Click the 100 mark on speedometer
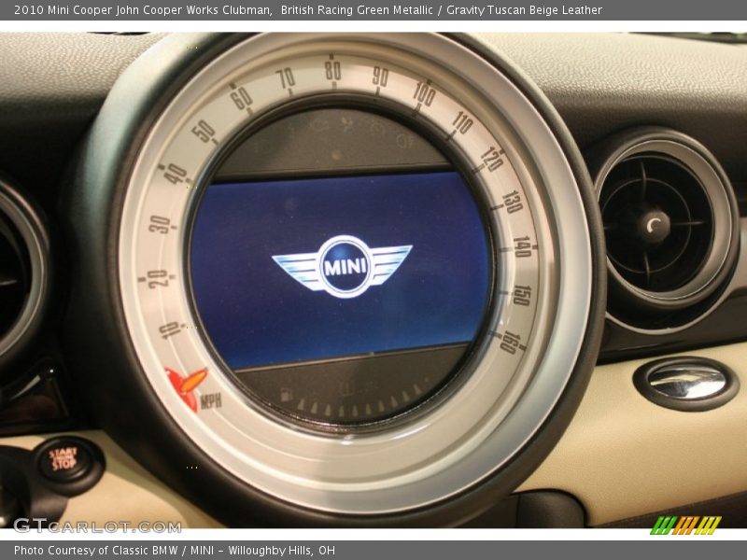The width and height of the screenshot is (747, 560). (424, 93)
